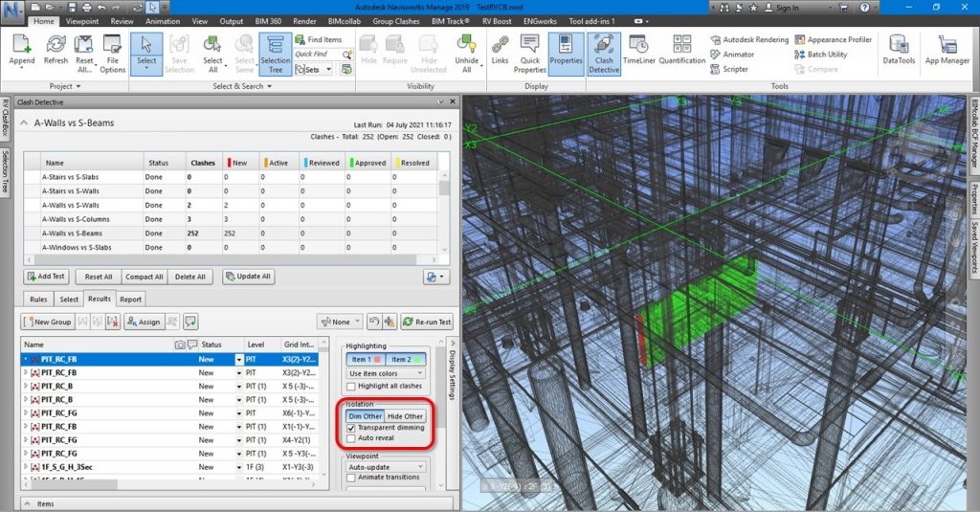Viewport: 980px width, 512px height.
Task: Open the Saved Viewpoints side tab
Action: coord(973,248)
